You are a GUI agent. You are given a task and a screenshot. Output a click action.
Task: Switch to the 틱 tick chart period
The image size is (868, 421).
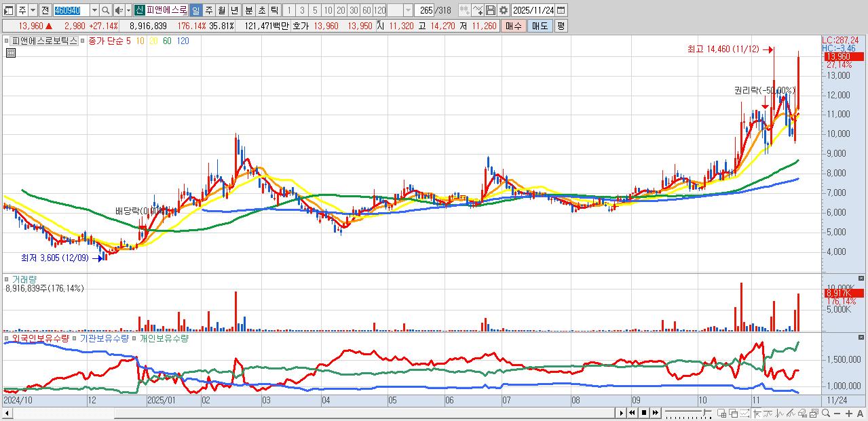[x=274, y=10]
